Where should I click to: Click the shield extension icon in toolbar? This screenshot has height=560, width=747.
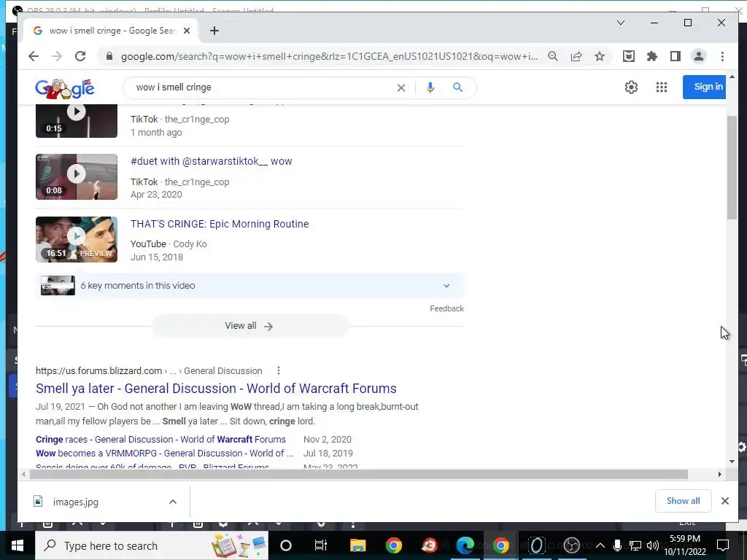[x=628, y=56]
